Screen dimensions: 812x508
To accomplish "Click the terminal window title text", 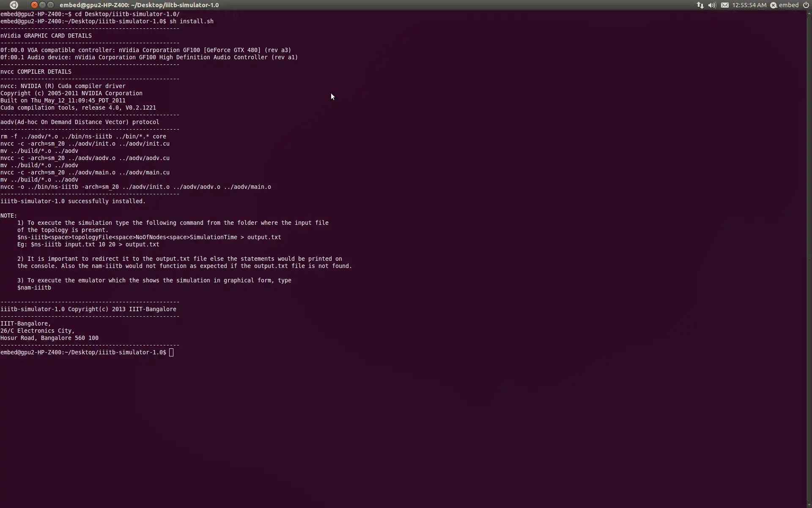I will [139, 5].
